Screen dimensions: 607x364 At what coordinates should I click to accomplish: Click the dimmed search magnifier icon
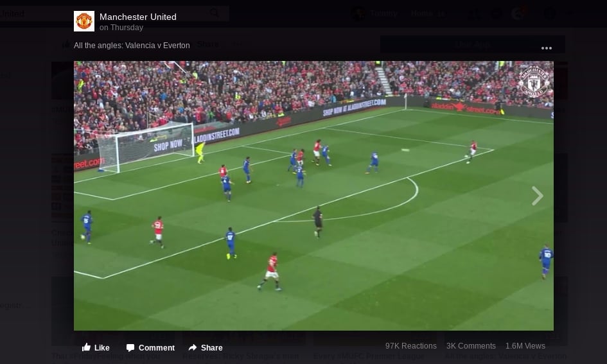point(214,13)
